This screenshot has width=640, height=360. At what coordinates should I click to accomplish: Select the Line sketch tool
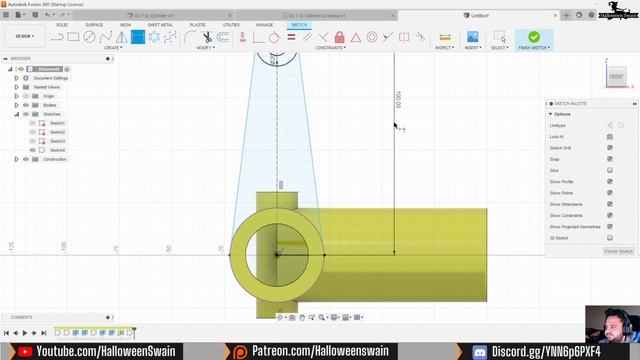point(57,37)
